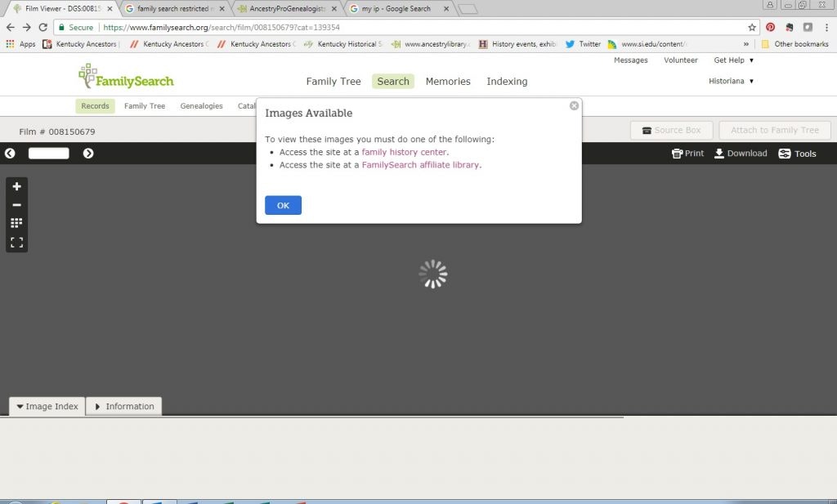Go to previous image arrow
This screenshot has width=837, height=504.
point(10,154)
